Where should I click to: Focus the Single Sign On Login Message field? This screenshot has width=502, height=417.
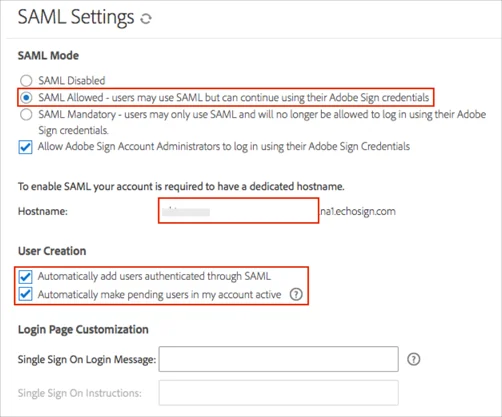click(x=278, y=359)
